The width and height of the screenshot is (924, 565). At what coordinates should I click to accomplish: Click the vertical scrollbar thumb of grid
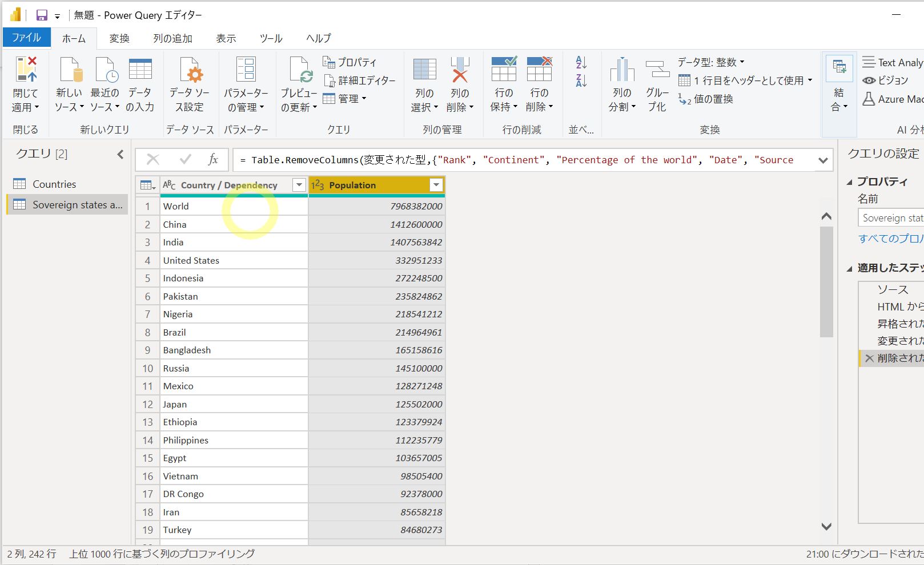pyautogui.click(x=826, y=281)
